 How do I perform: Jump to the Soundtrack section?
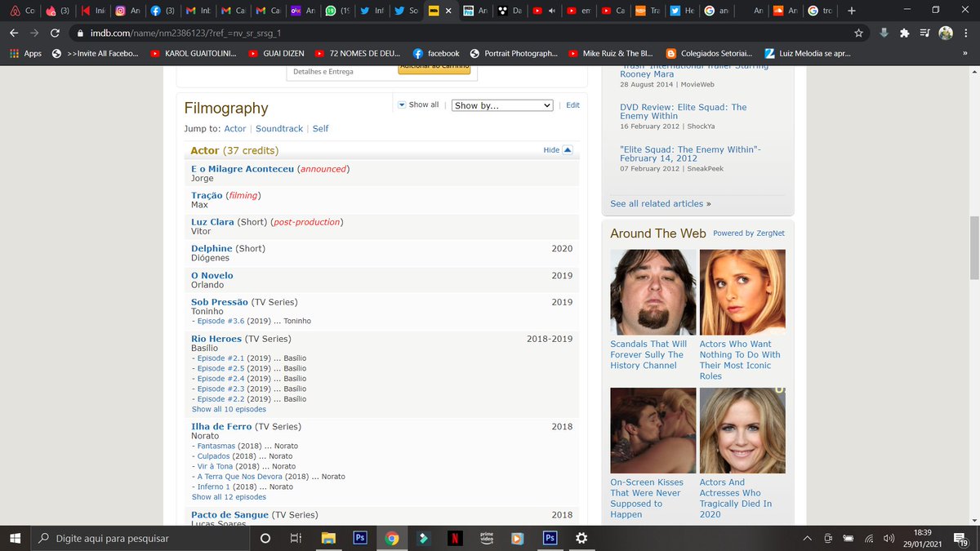click(x=279, y=129)
